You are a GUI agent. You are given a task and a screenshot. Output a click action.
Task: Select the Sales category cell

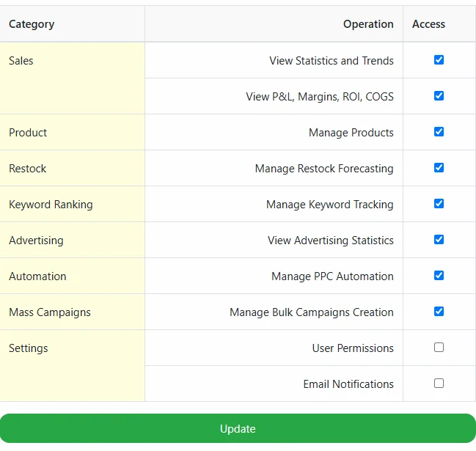pos(21,61)
